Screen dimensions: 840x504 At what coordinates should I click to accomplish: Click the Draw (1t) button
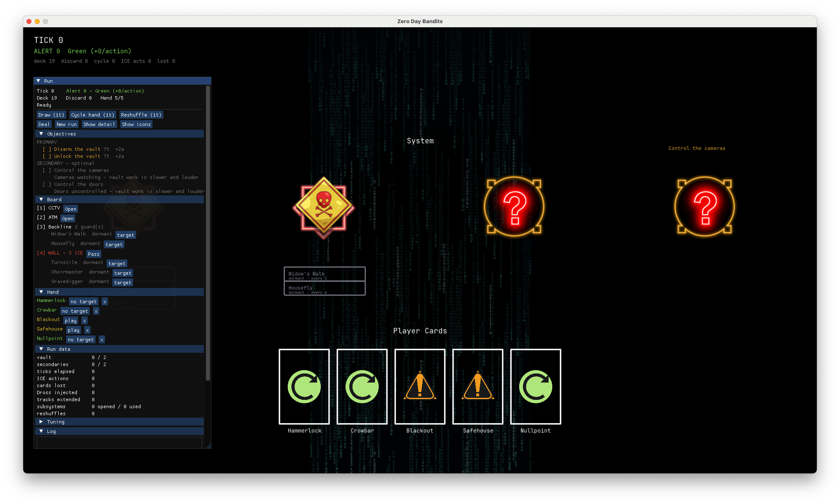pos(51,115)
